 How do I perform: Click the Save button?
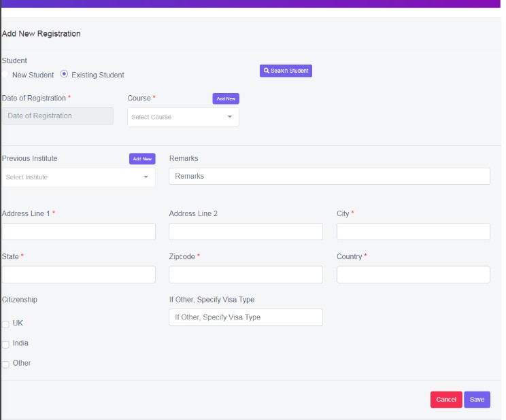pyautogui.click(x=477, y=400)
